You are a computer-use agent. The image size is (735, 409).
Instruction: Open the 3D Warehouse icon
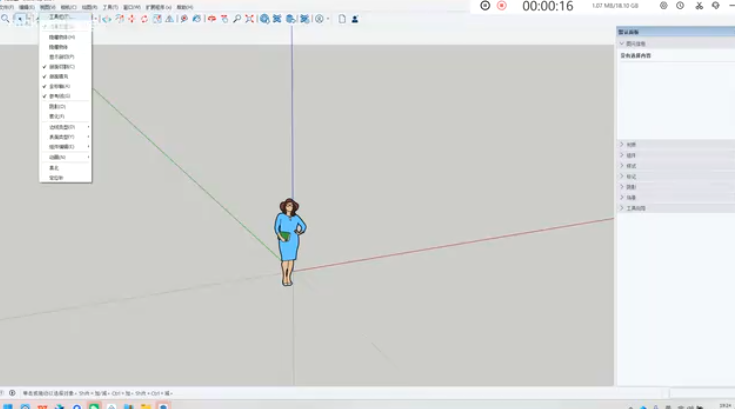coord(265,19)
